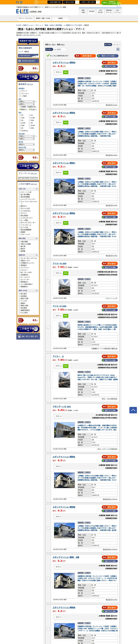Click bulk 検討リストに追加 plus button
138x644 pixels.
108,56
